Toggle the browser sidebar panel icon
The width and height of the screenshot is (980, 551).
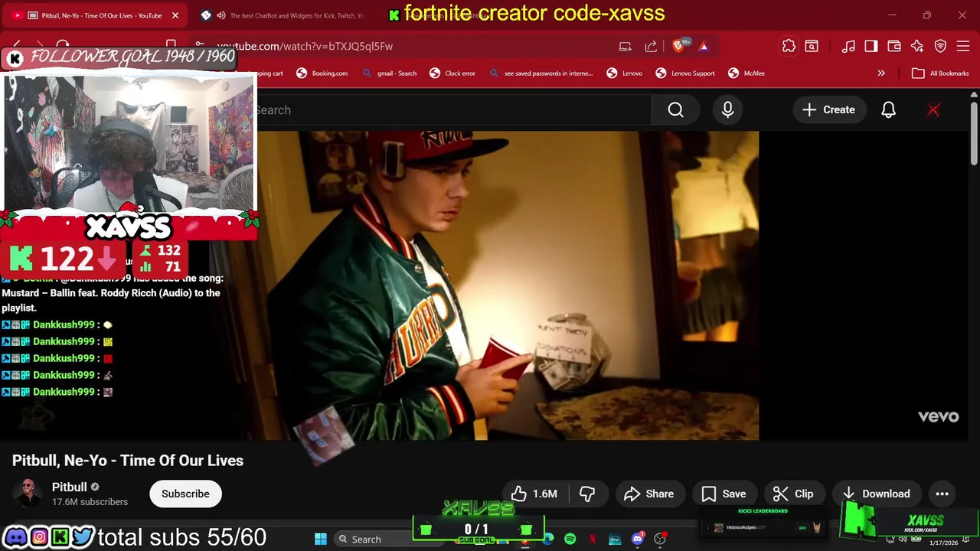871,46
